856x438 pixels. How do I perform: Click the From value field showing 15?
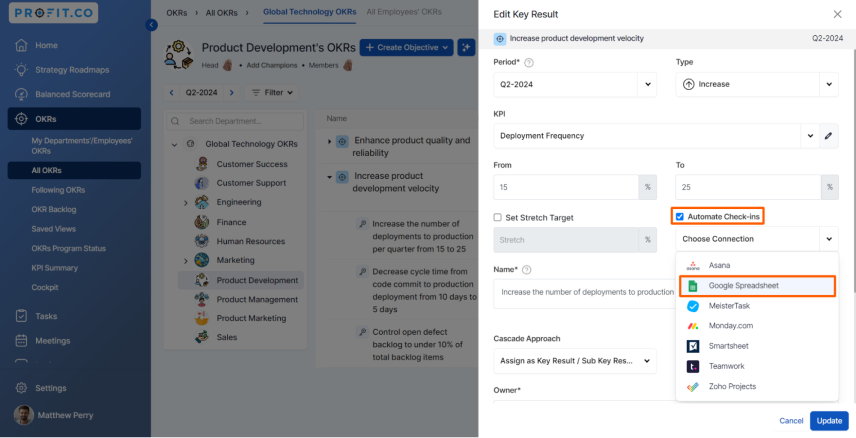pyautogui.click(x=566, y=187)
